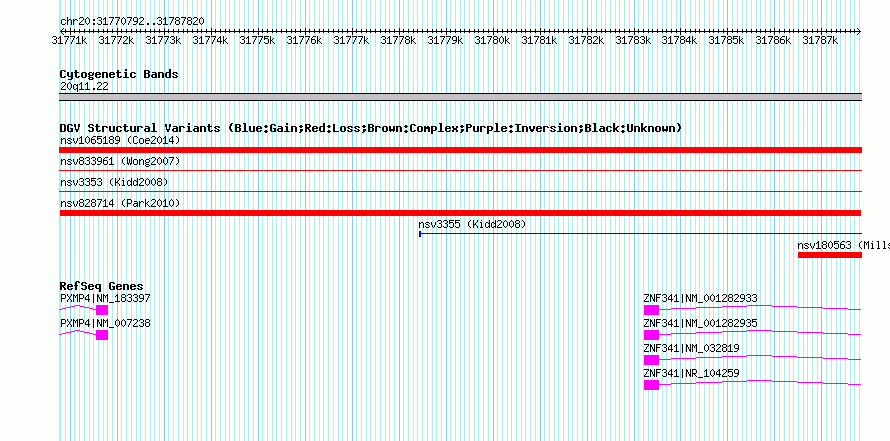
Task: Select the 20q11.22 band label
Action: (x=84, y=86)
